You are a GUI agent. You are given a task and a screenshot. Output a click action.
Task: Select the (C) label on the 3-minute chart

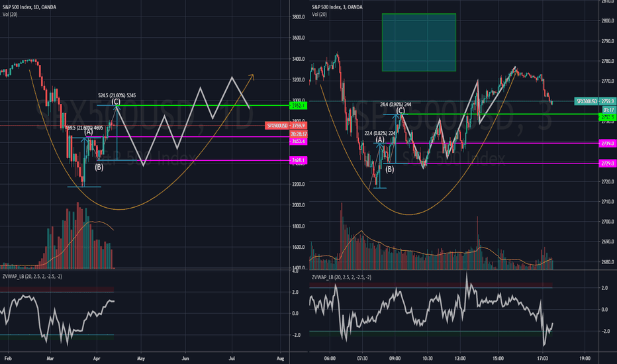tap(400, 111)
